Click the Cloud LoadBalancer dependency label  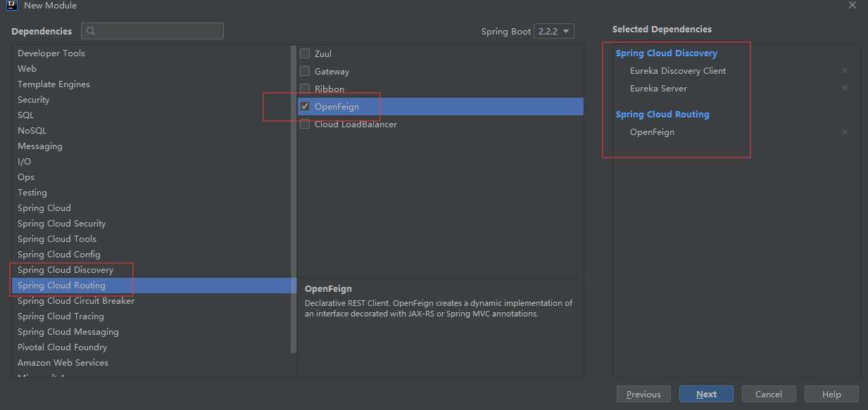point(356,124)
